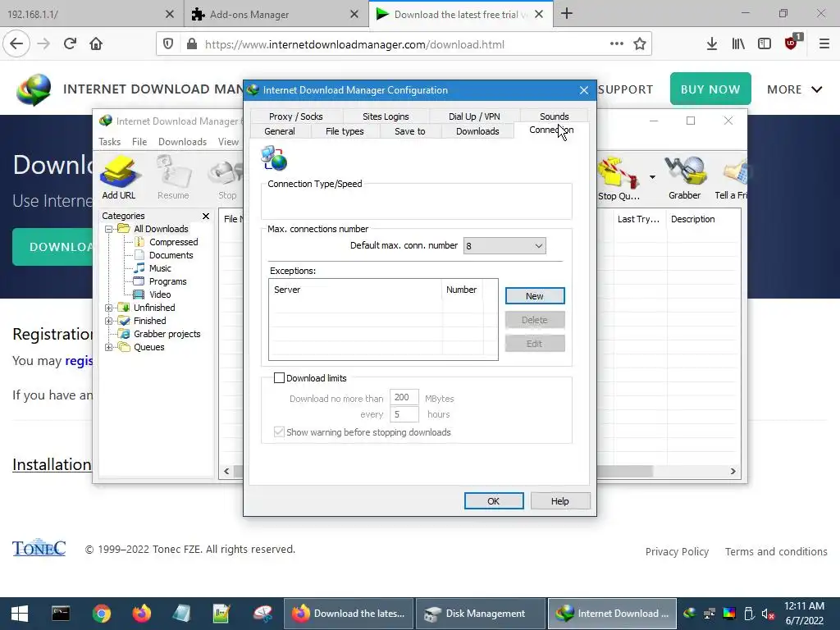Click the Add URL toolbar icon in IDM
This screenshot has width=840, height=630.
119,177
